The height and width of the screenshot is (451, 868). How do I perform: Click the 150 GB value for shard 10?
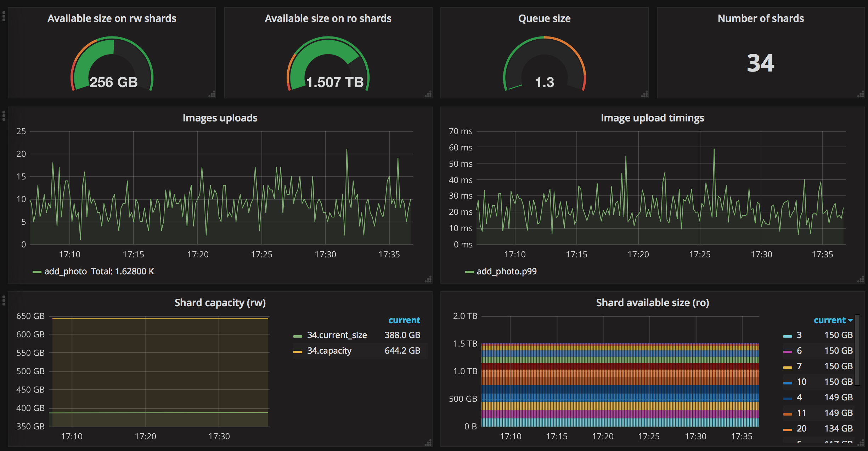839,382
